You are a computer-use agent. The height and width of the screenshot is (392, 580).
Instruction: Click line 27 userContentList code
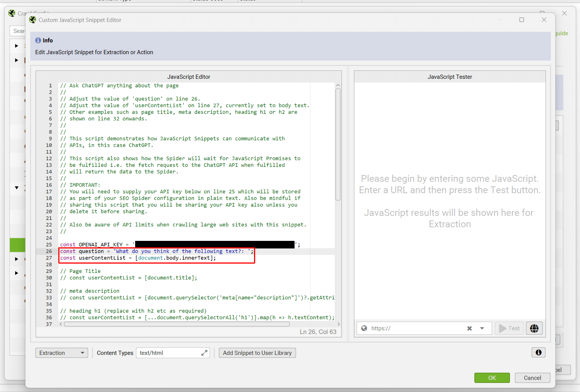pos(138,258)
